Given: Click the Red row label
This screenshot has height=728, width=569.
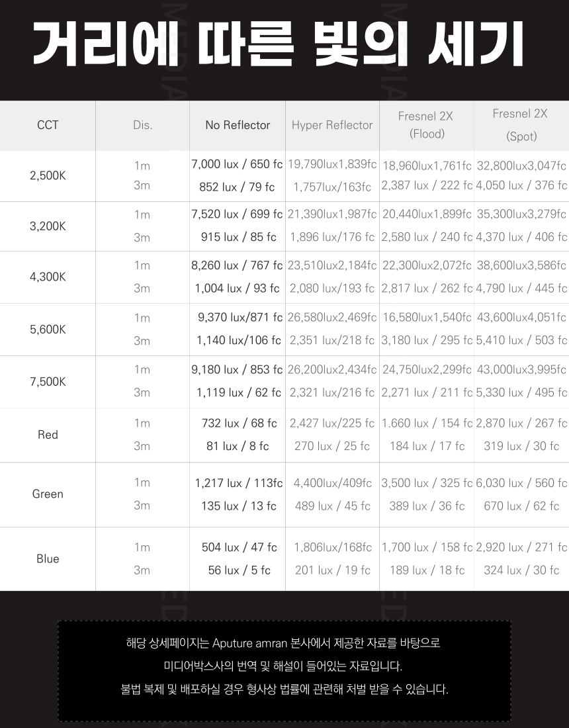Looking at the screenshot, I should pos(48,435).
